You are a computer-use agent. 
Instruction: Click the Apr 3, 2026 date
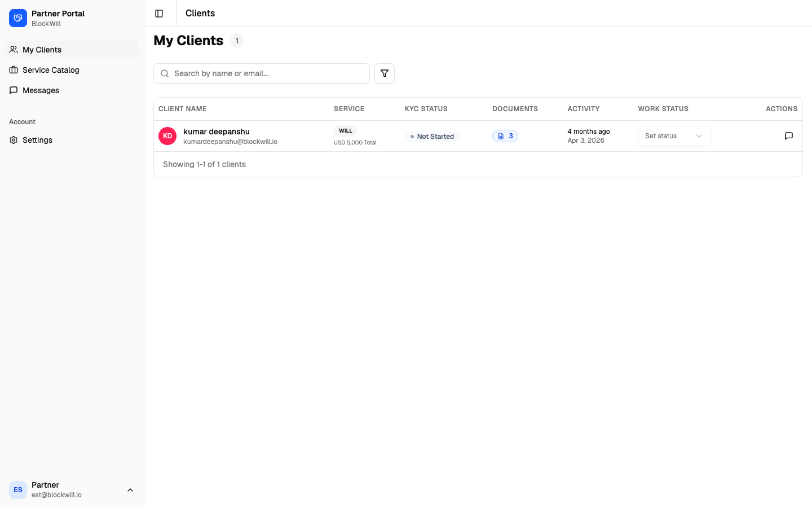586,141
